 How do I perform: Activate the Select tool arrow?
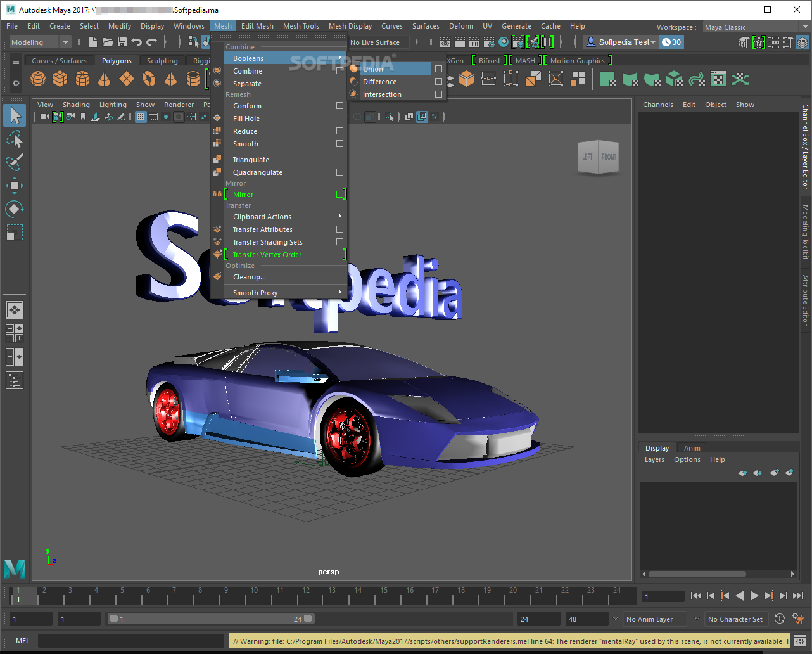[x=15, y=115]
